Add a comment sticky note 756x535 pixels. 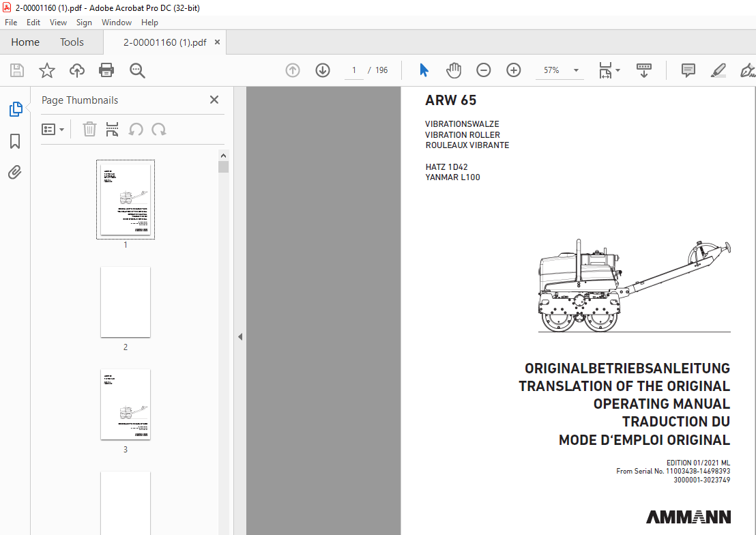688,70
